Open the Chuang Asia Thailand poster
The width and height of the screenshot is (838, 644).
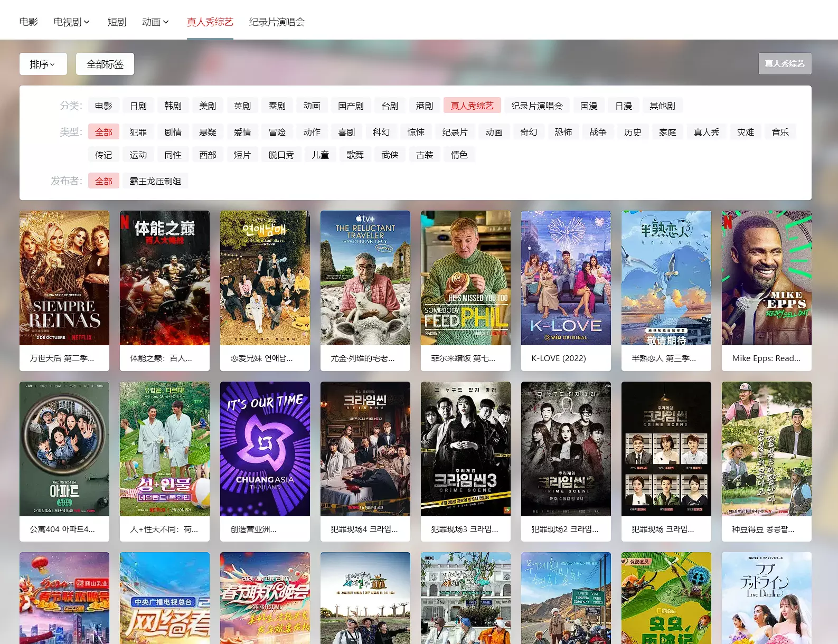point(265,449)
